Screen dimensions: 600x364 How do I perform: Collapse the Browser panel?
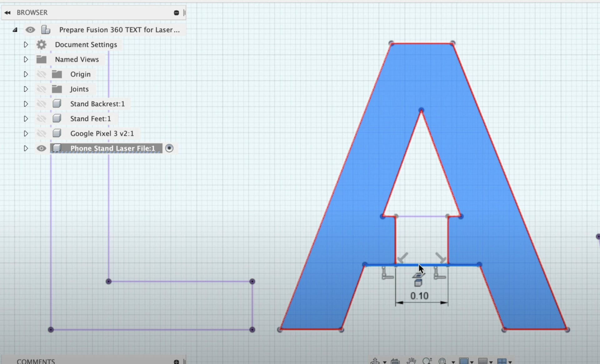coord(7,12)
